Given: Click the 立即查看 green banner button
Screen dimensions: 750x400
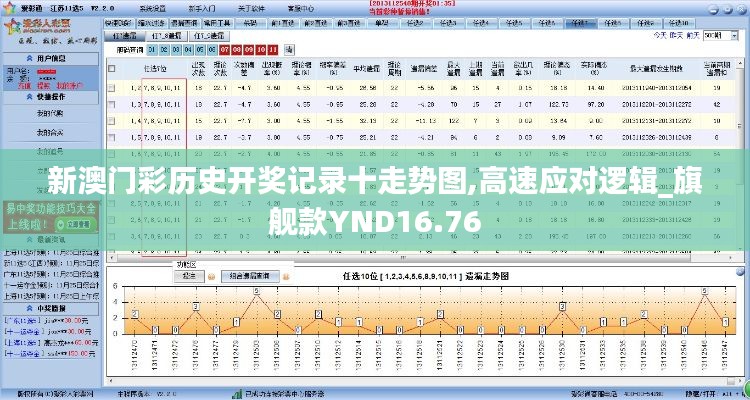Looking at the screenshot, I should [76, 224].
